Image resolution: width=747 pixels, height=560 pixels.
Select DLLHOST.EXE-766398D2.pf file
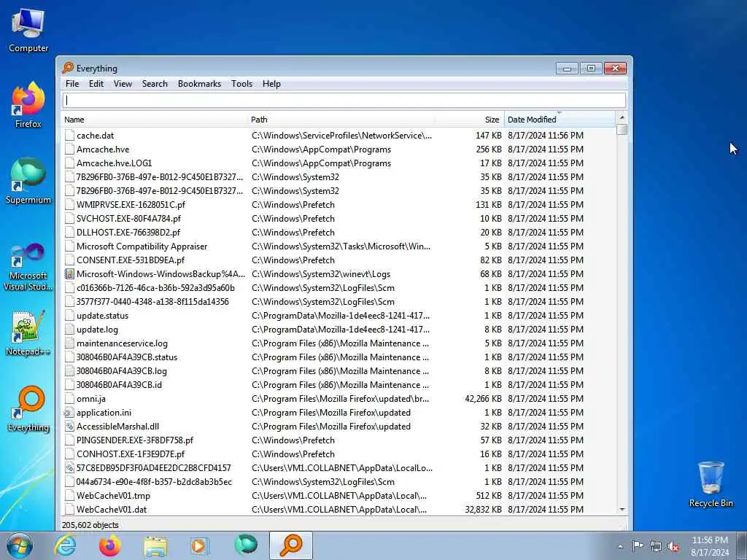pos(338,233)
